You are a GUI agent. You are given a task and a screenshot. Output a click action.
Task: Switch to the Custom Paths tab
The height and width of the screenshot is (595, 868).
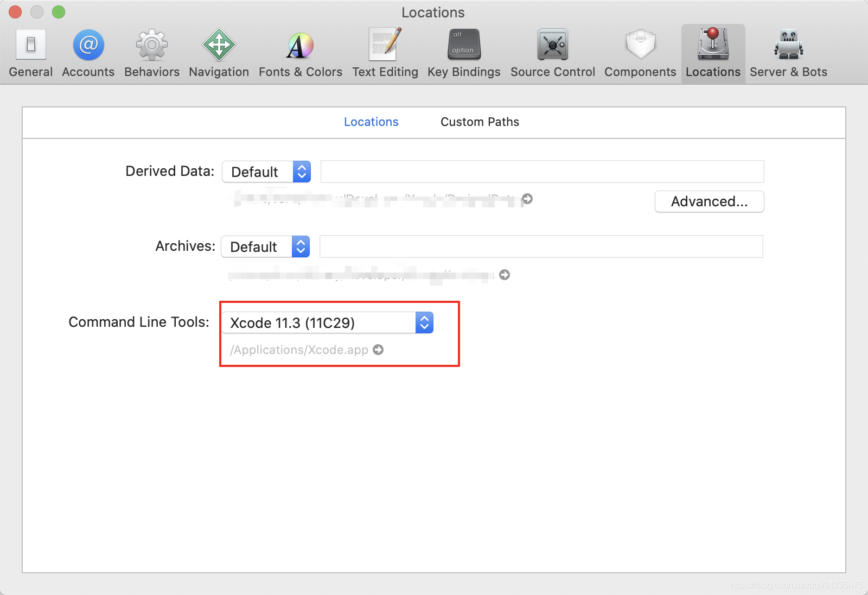coord(480,122)
